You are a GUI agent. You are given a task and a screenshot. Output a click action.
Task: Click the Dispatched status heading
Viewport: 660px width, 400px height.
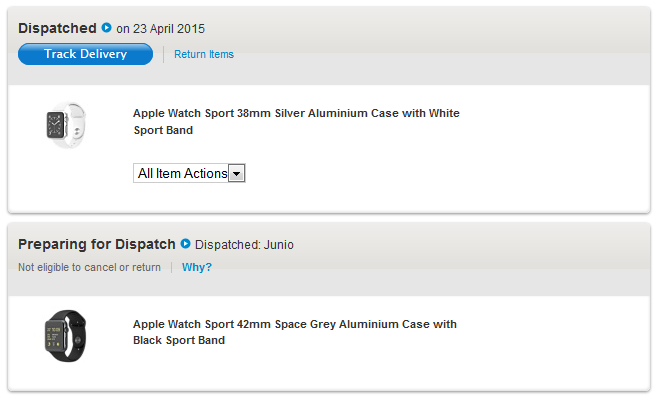57,28
